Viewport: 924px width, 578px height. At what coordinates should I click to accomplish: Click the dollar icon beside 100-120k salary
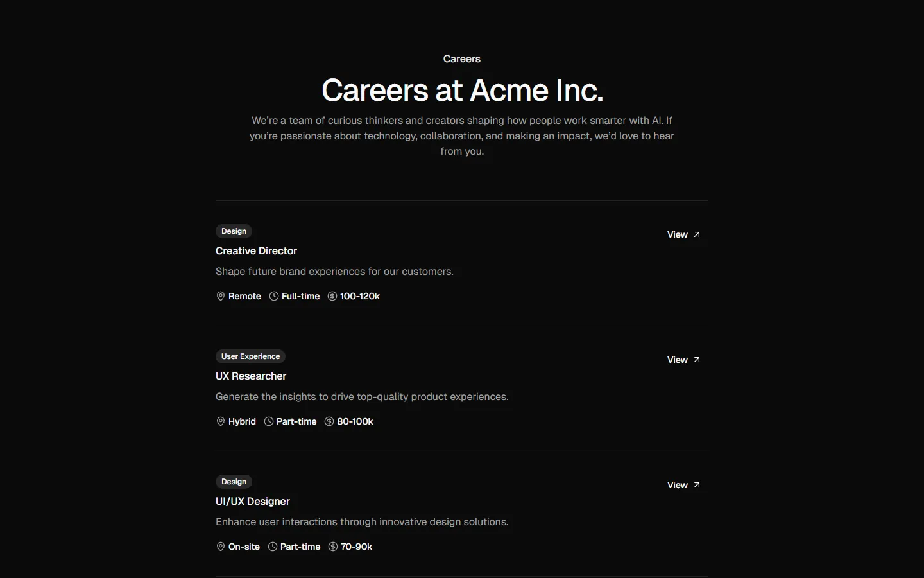331,296
